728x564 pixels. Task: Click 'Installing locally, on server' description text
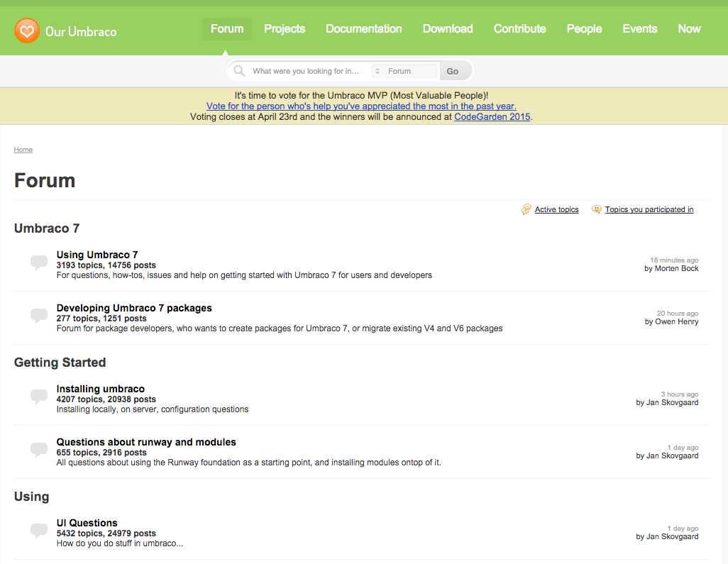pyautogui.click(x=153, y=409)
